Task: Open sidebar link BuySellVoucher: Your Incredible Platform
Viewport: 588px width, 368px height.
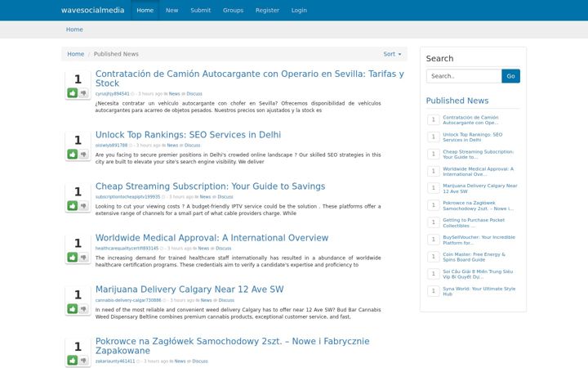Action: 479,240
